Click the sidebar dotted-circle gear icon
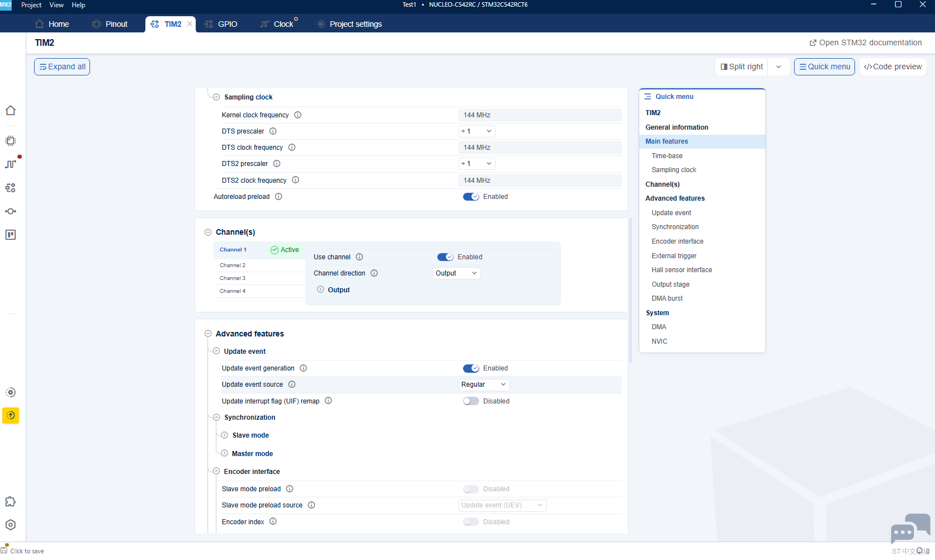Image resolution: width=935 pixels, height=560 pixels. pos(11,392)
